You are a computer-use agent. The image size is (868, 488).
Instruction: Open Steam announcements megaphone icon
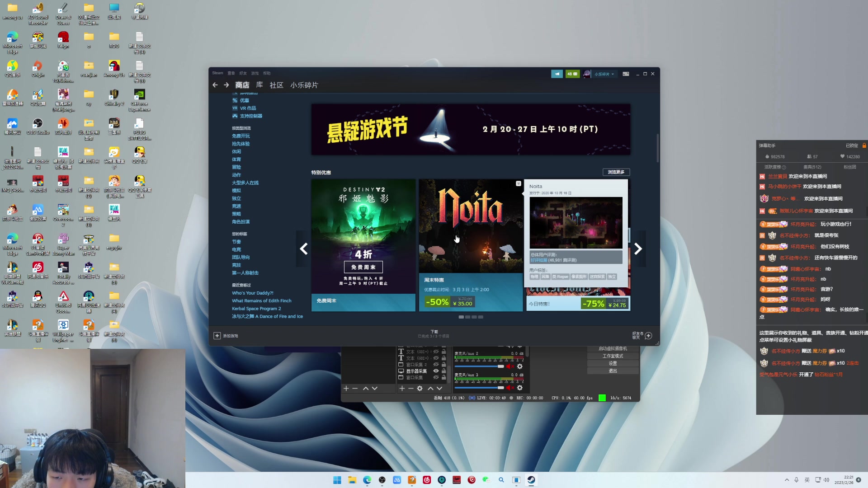[557, 74]
